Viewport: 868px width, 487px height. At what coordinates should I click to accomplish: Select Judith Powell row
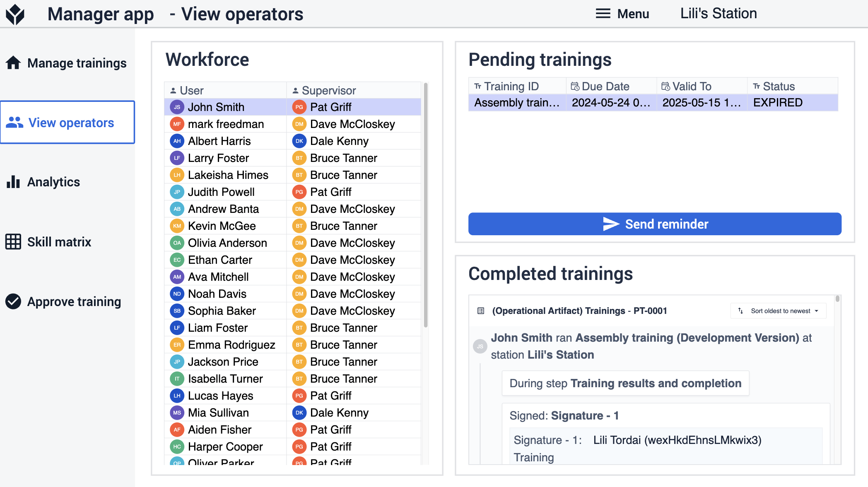pyautogui.click(x=292, y=192)
